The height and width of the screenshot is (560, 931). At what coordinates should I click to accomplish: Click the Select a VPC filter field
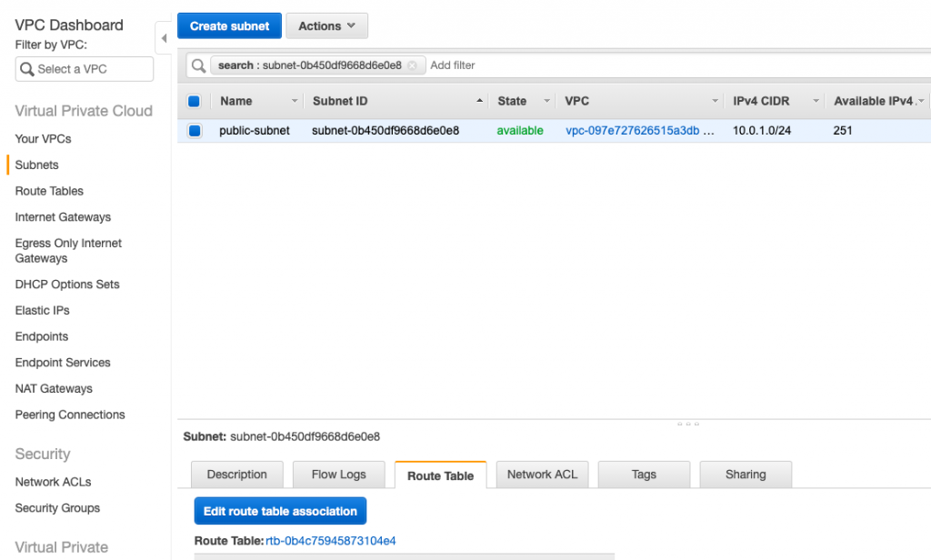(85, 69)
